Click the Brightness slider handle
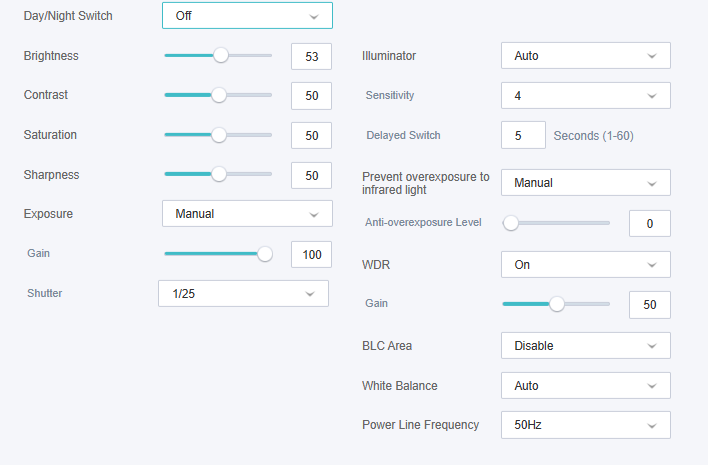This screenshot has width=708, height=465. [221, 56]
